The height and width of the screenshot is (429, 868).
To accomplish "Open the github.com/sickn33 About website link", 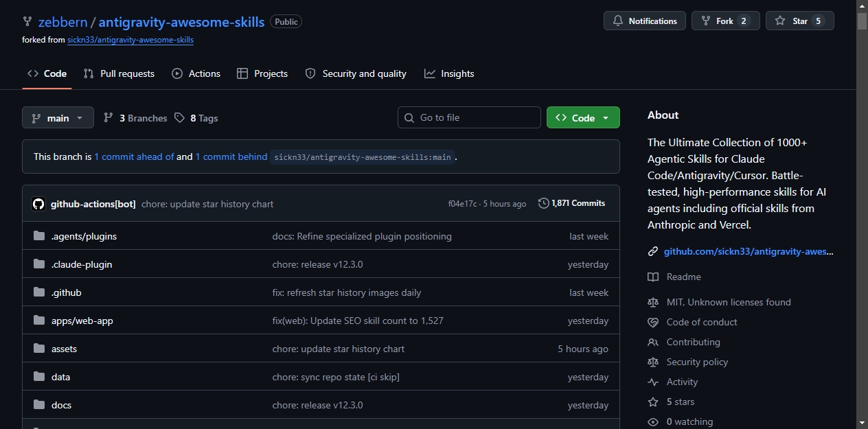I will [749, 251].
